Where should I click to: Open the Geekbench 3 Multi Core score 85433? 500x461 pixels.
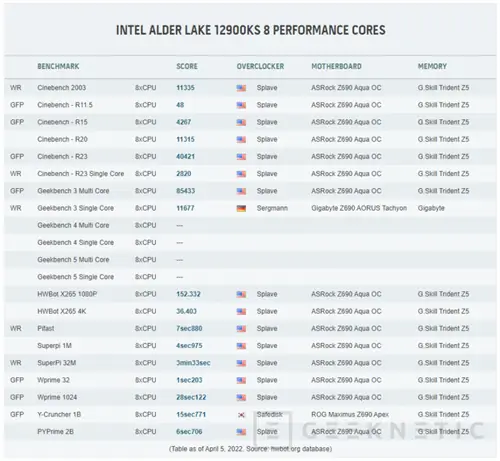click(185, 191)
